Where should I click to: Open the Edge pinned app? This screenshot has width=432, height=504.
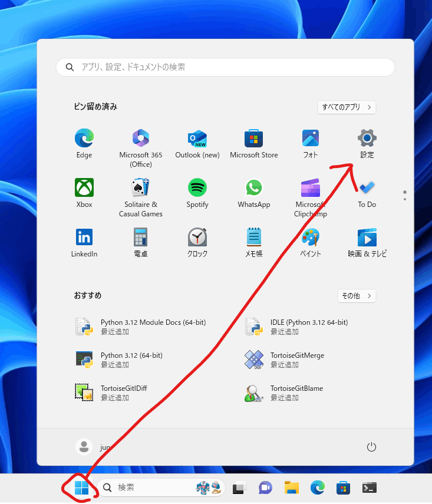84,144
